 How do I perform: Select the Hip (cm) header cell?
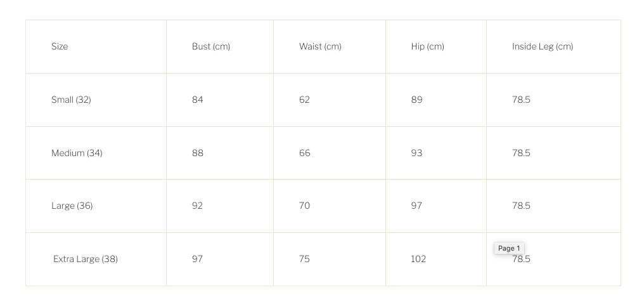[427, 46]
